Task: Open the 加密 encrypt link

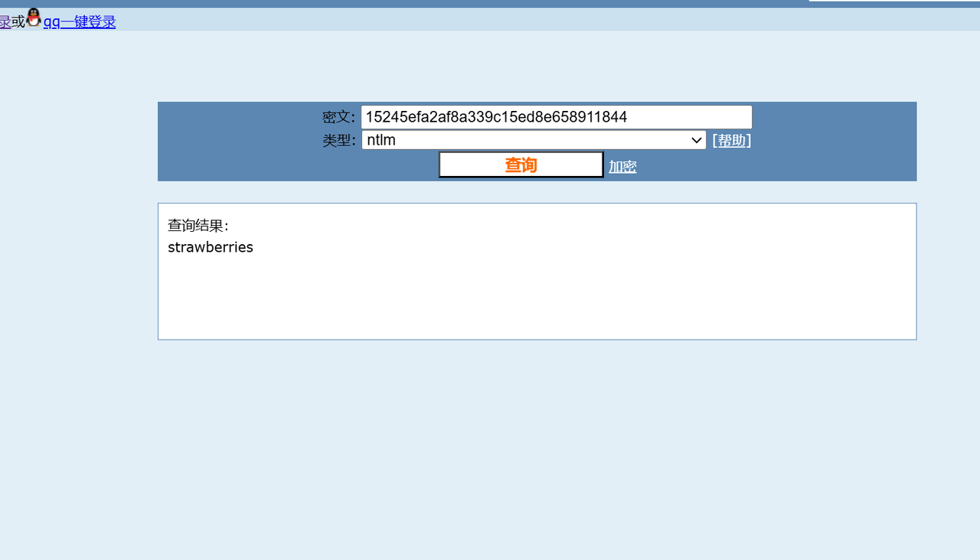Action: pyautogui.click(x=622, y=167)
